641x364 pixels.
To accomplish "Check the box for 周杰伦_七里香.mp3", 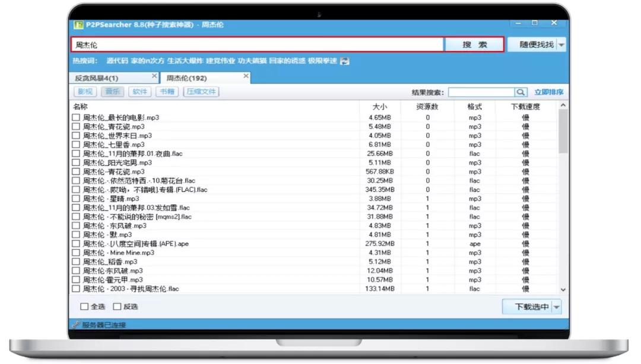I will tap(75, 145).
